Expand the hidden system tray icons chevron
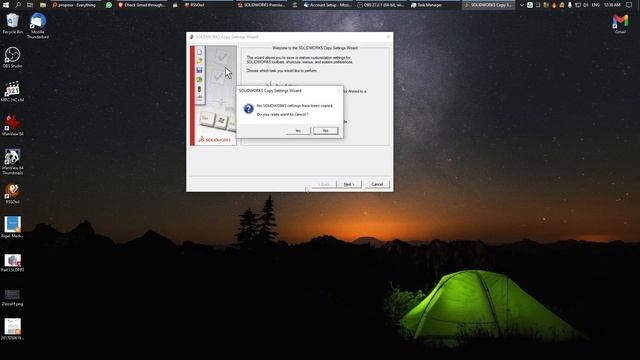640x360 pixels. pyautogui.click(x=522, y=5)
